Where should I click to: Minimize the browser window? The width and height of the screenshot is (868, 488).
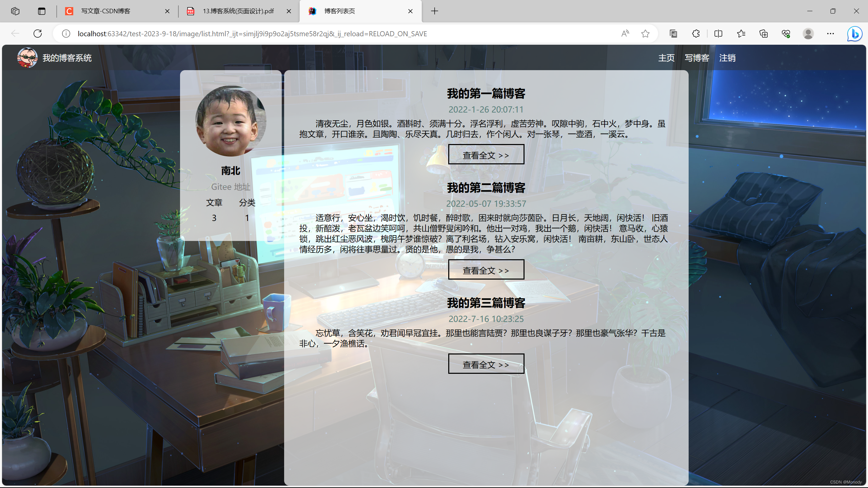pos(810,11)
